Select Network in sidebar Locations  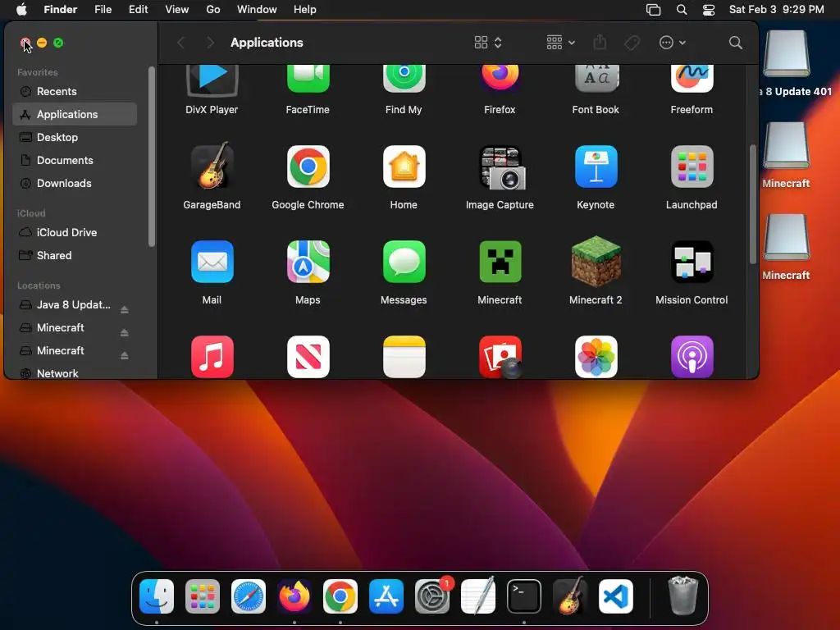75,373
